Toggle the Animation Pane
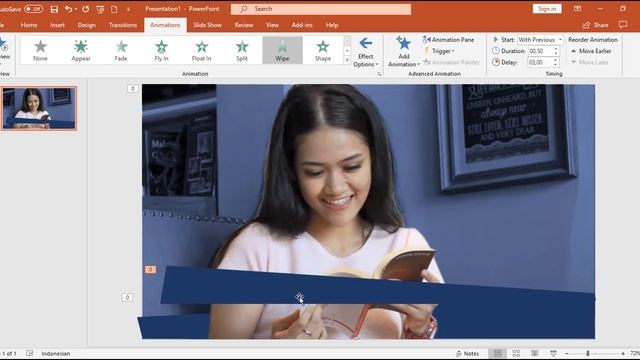 [449, 40]
